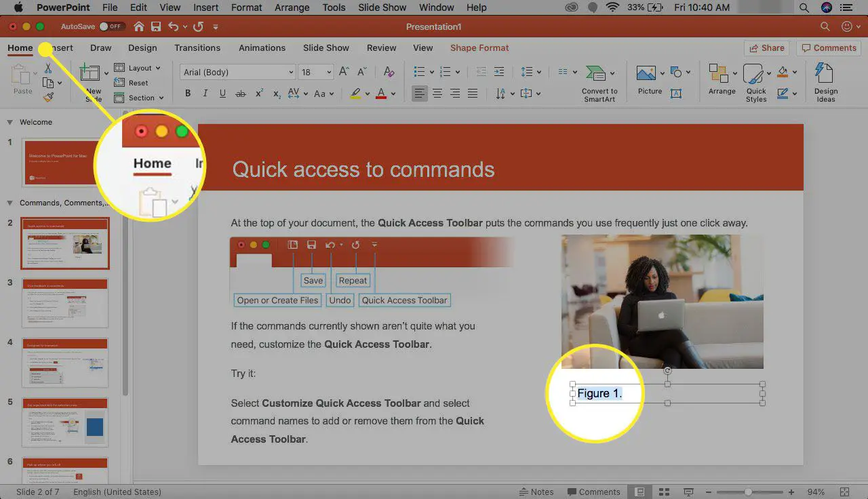Image resolution: width=868 pixels, height=499 pixels.
Task: Switch to the Transitions ribbon tab
Action: coord(197,47)
